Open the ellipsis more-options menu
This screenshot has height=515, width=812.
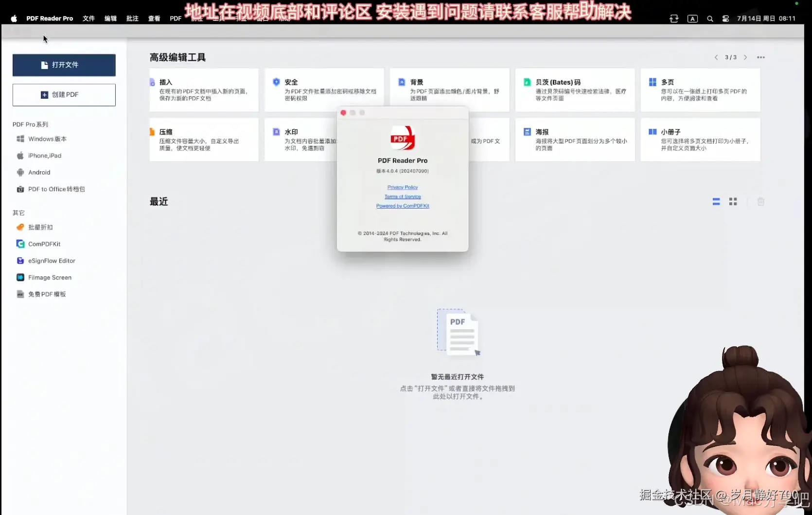coord(761,57)
